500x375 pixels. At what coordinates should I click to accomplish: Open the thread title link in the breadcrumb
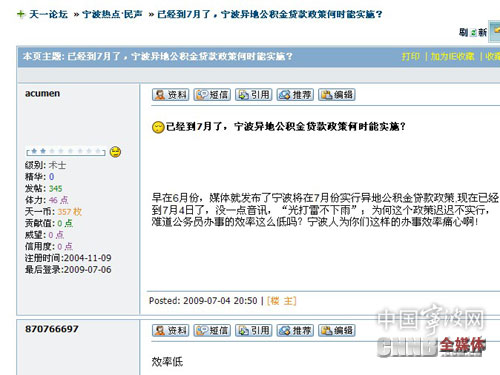coord(270,14)
